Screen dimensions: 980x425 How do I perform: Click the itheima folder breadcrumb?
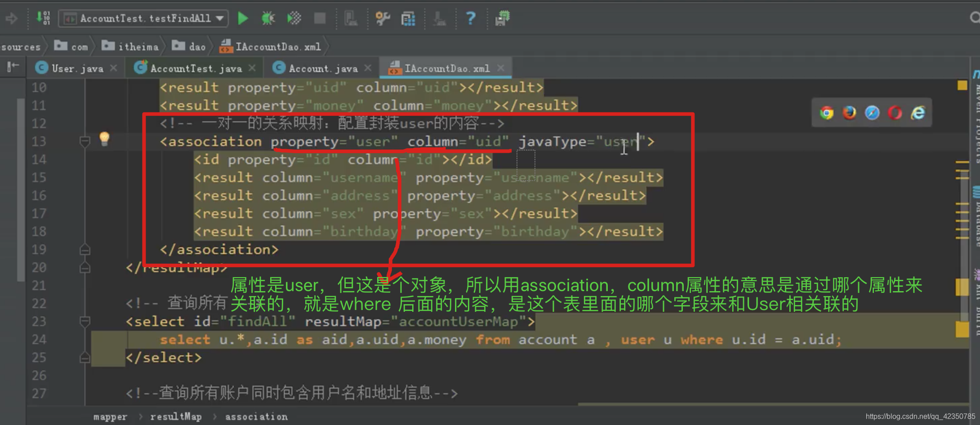click(x=130, y=46)
